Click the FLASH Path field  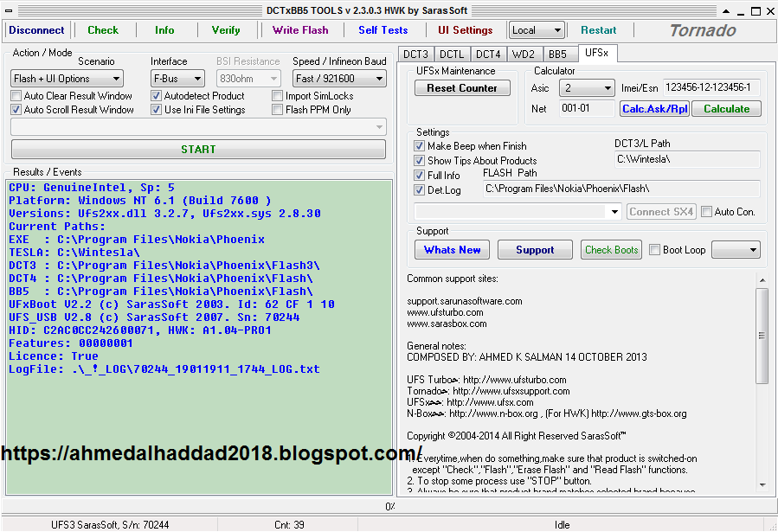621,189
